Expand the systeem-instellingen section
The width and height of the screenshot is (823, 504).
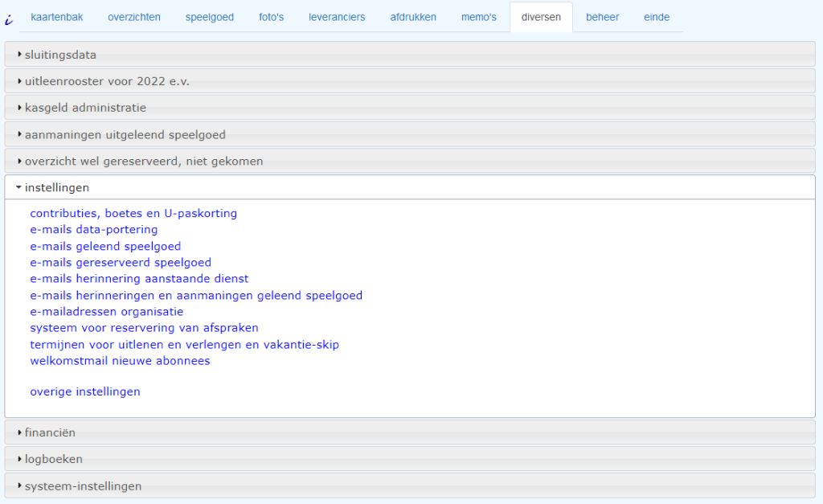click(x=410, y=486)
